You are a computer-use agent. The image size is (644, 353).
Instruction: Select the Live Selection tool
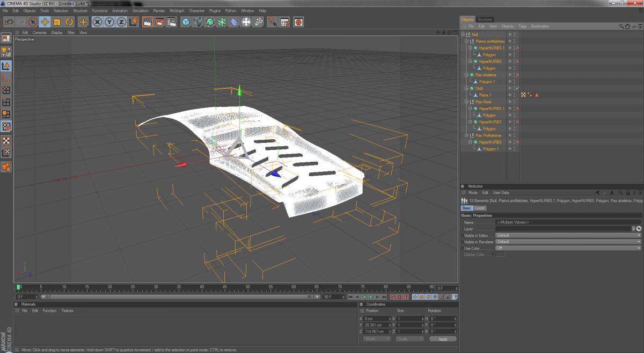click(32, 22)
